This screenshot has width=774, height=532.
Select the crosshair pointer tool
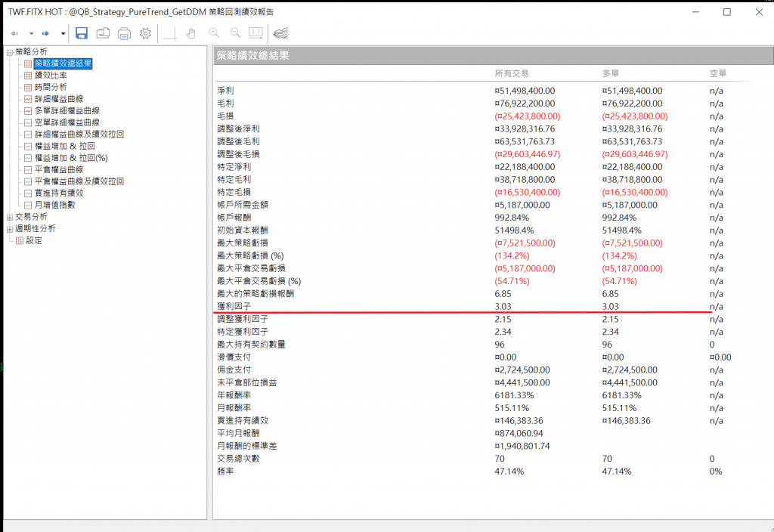click(170, 33)
